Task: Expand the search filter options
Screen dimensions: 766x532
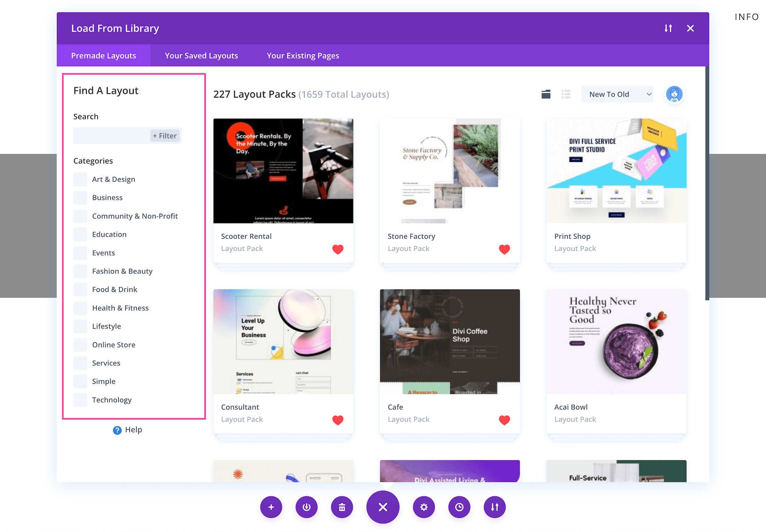Action: tap(165, 135)
